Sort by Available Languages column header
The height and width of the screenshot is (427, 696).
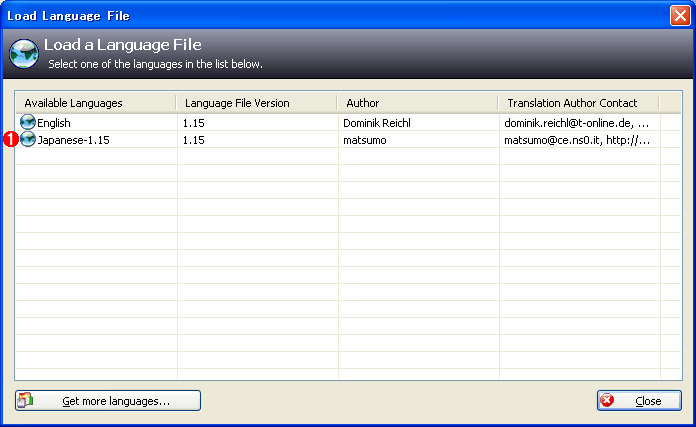coord(96,103)
